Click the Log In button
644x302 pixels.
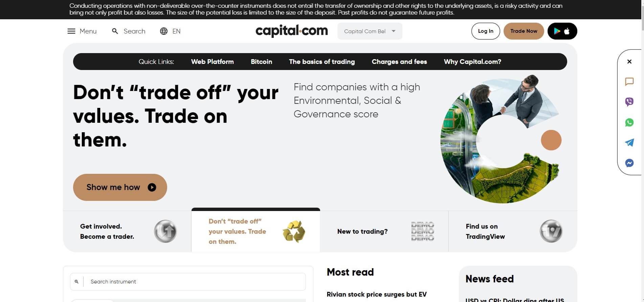click(486, 31)
